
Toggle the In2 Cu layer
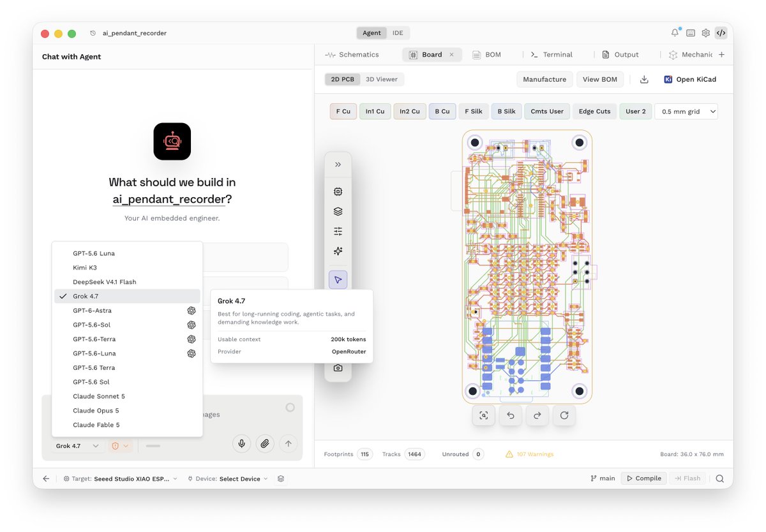click(x=409, y=112)
